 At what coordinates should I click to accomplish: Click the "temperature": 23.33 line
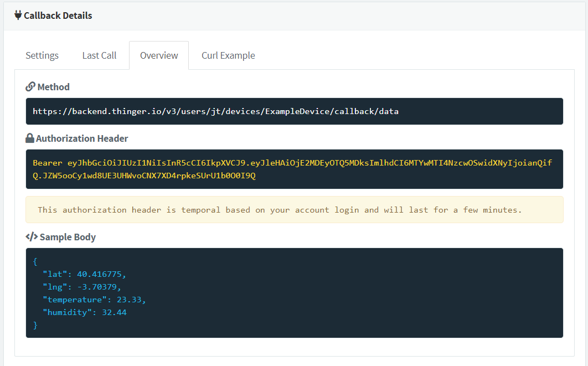coord(94,300)
